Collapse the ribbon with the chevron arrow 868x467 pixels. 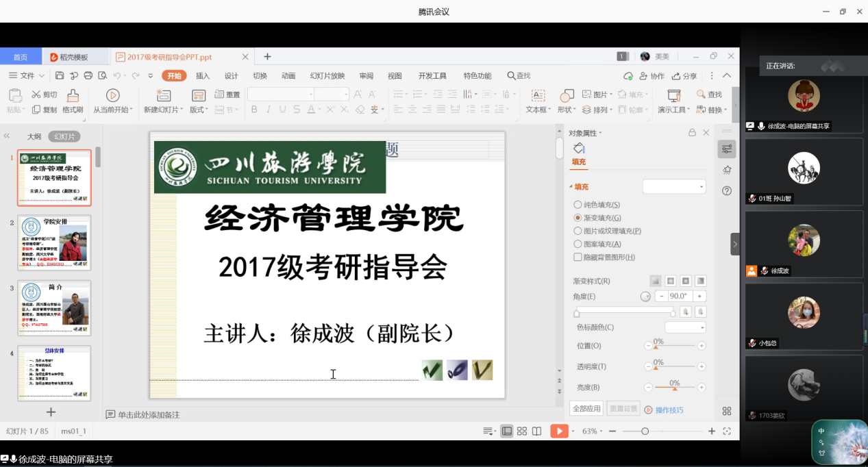pyautogui.click(x=727, y=75)
